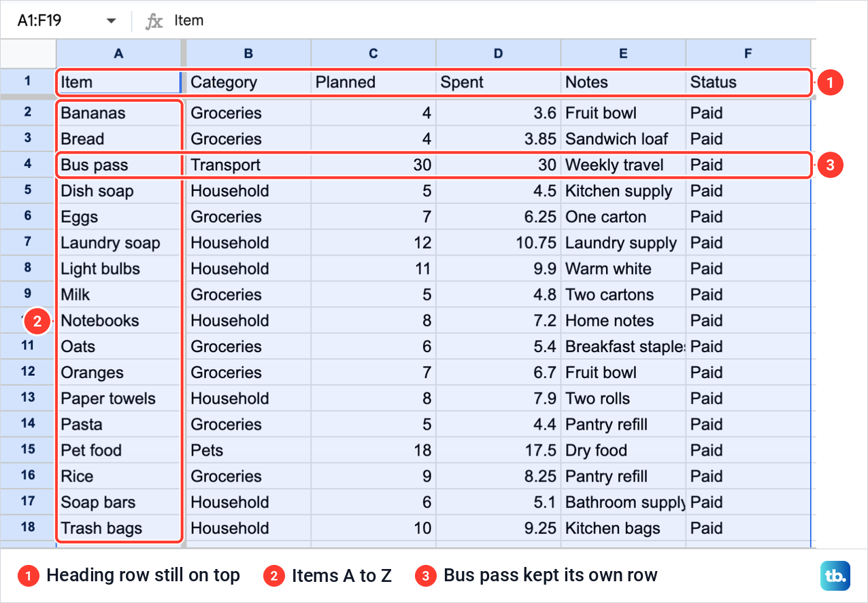Viewport: 868px width, 603px height.
Task: Select row 1 header
Action: coord(28,82)
